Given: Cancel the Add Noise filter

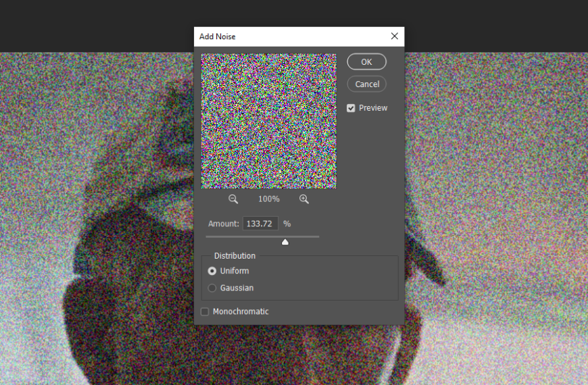Looking at the screenshot, I should pyautogui.click(x=367, y=84).
